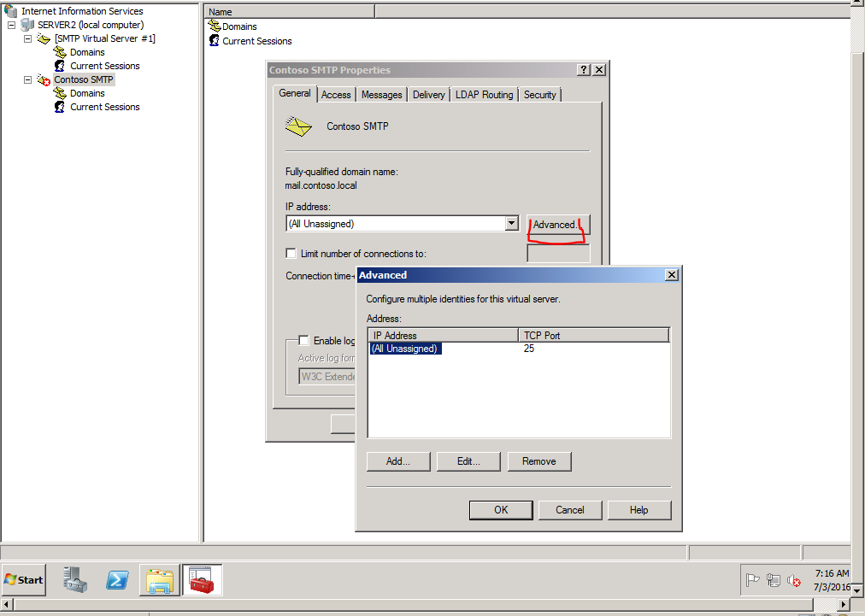Click IP Address column header

point(444,335)
